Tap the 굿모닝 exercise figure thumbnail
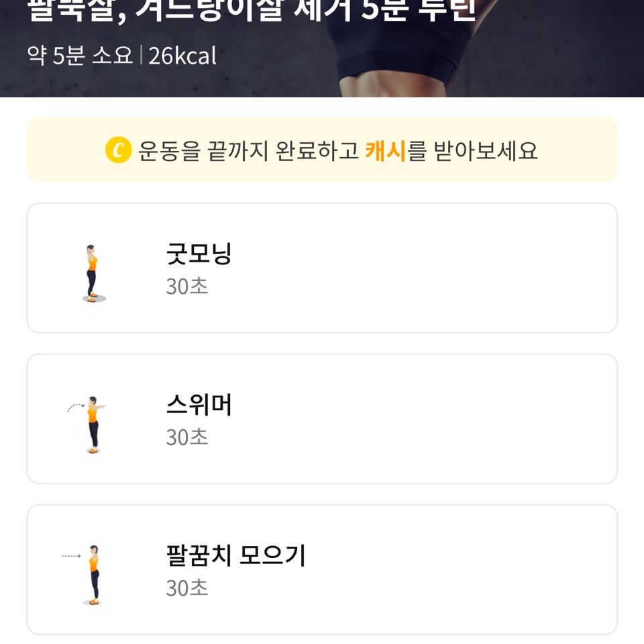 click(92, 273)
